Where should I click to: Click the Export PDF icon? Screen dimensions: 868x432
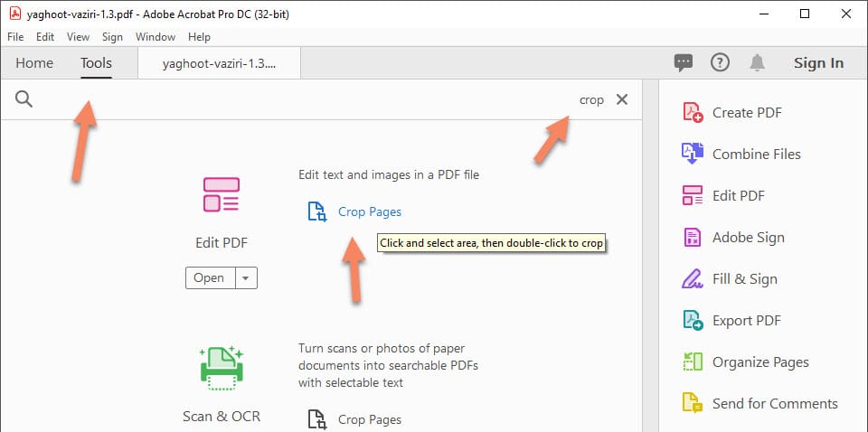(693, 320)
